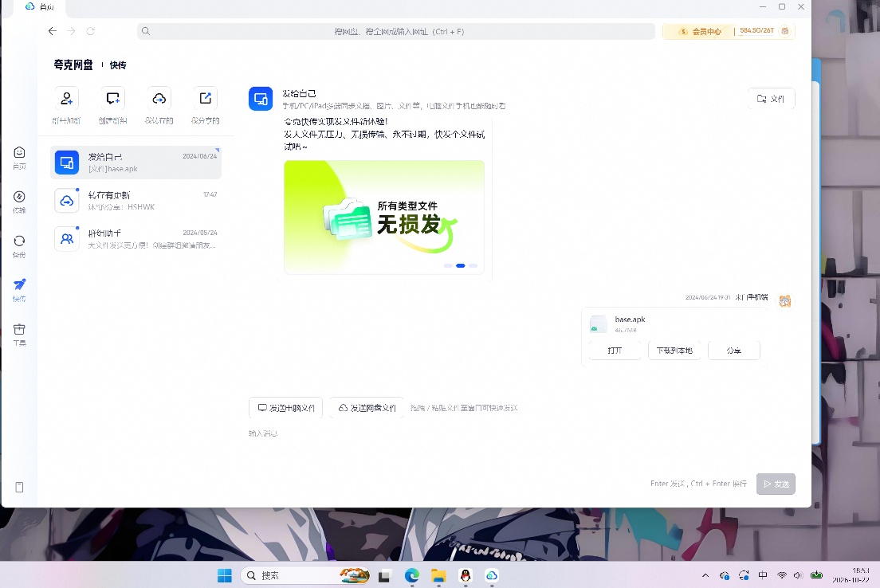880x588 pixels.
Task: Click the create group chat-plus icon
Action: coord(113,99)
